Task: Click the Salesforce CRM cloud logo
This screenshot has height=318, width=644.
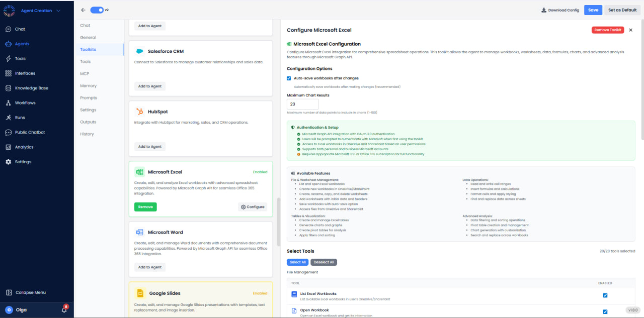Action: (x=139, y=51)
